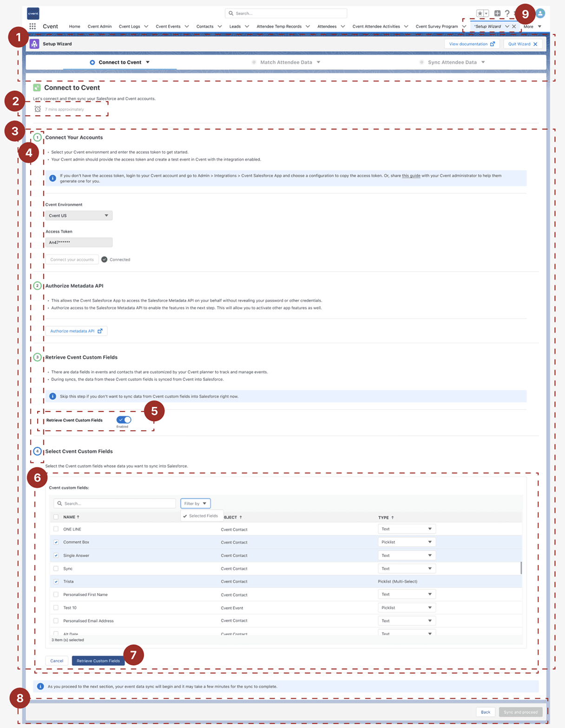Check Personalised Email Address checkbox

click(56, 620)
